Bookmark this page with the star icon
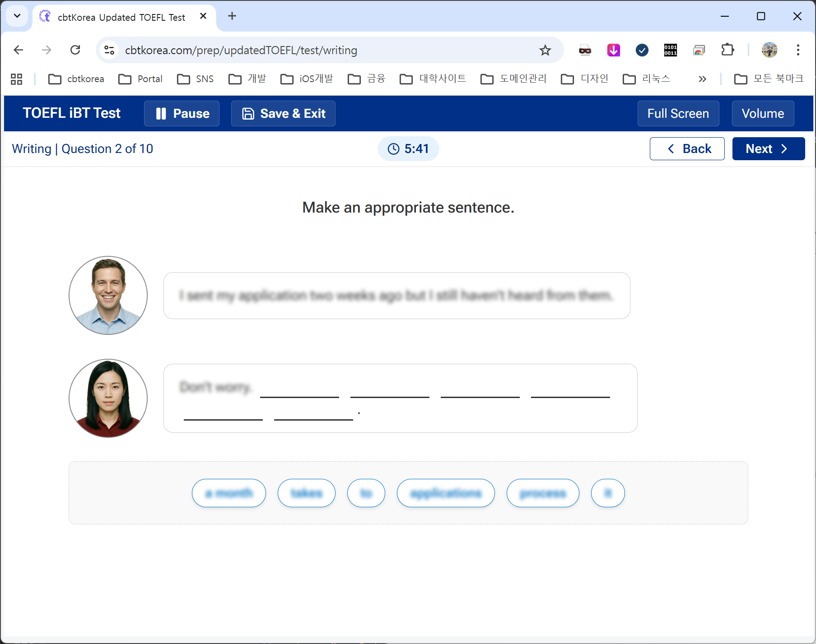The image size is (816, 644). (x=545, y=50)
